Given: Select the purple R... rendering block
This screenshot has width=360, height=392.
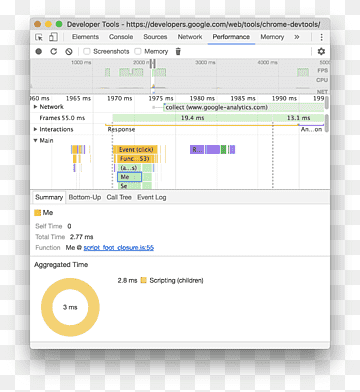Looking at the screenshot, I should tap(197, 150).
